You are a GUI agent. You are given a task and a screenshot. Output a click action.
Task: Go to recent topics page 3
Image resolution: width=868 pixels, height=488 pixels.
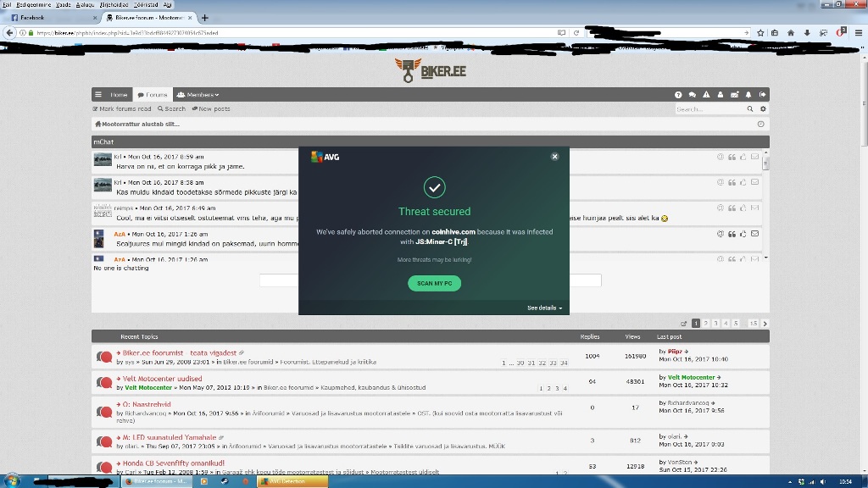click(x=715, y=323)
